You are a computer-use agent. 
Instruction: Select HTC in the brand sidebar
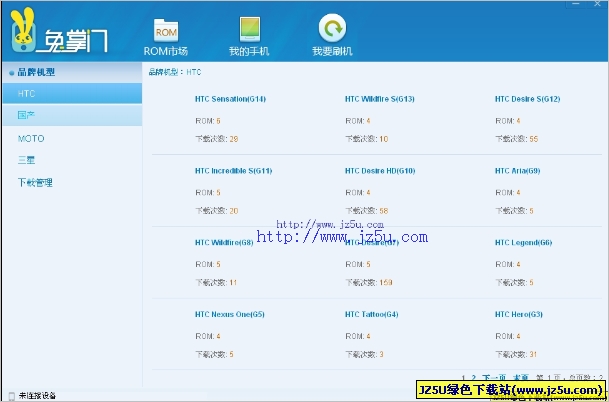click(72, 93)
